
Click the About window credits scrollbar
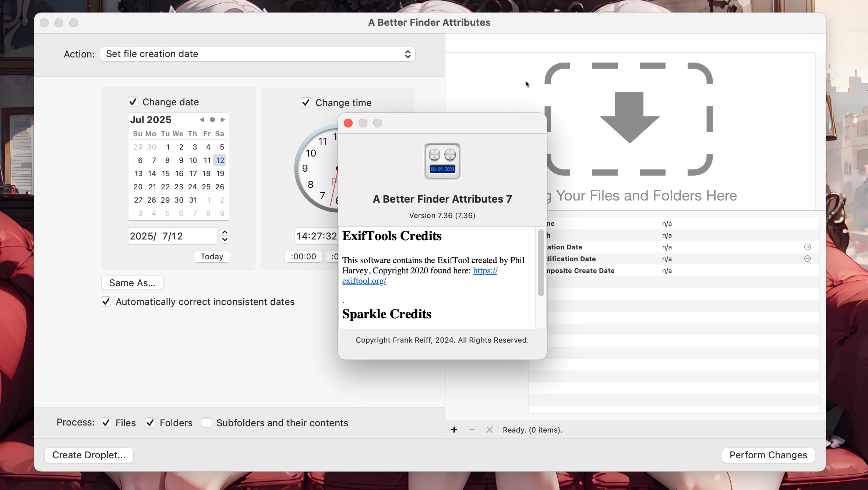coord(541,263)
